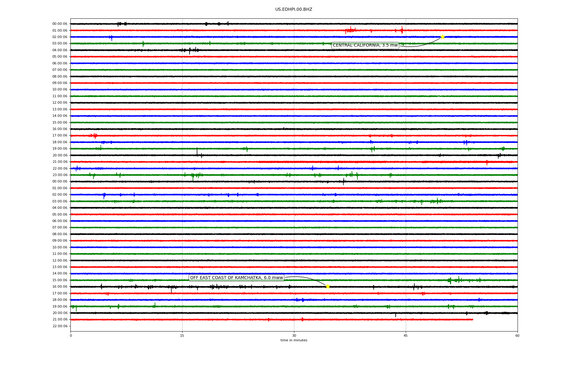Click the US.EDHPI.00.BHZ plot title
The width and height of the screenshot is (588, 368).
294,10
